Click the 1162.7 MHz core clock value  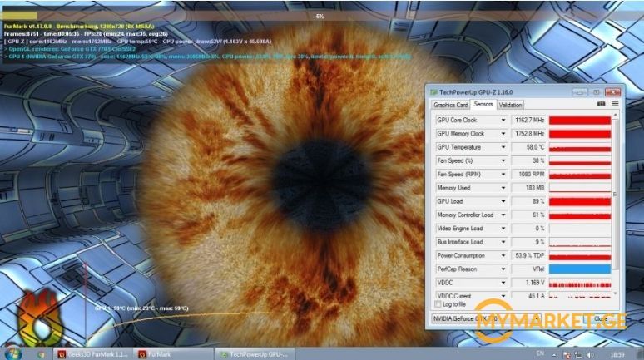point(528,120)
